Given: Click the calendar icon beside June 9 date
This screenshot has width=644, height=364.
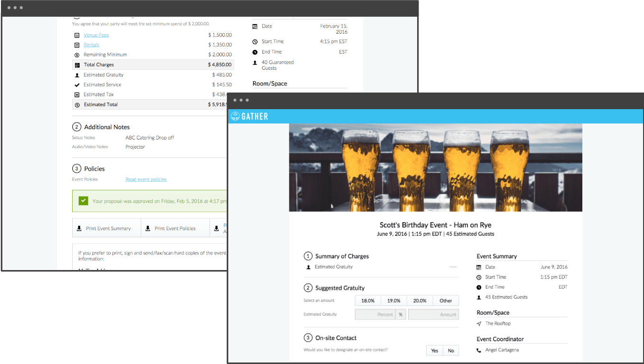Looking at the screenshot, I should click(479, 267).
